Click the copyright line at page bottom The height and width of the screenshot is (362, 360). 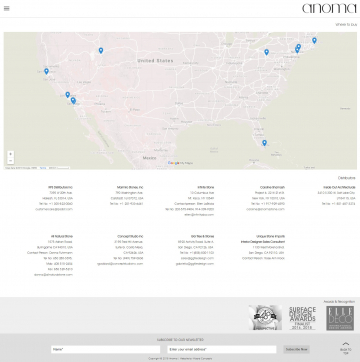click(x=180, y=359)
